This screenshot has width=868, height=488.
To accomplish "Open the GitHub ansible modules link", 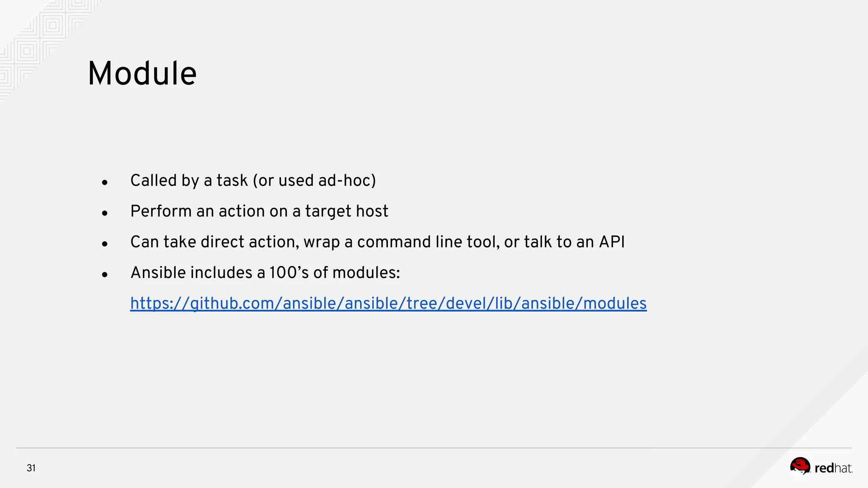I will pyautogui.click(x=388, y=303).
